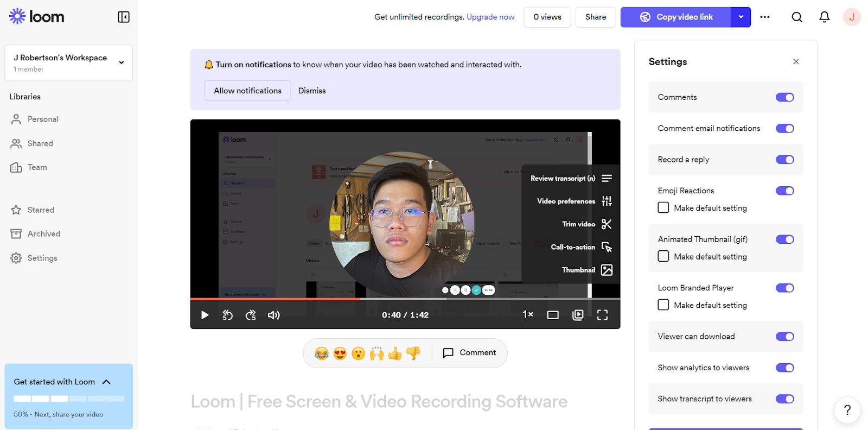
Task: Click the onboarding 50% progress bar
Action: (x=69, y=399)
